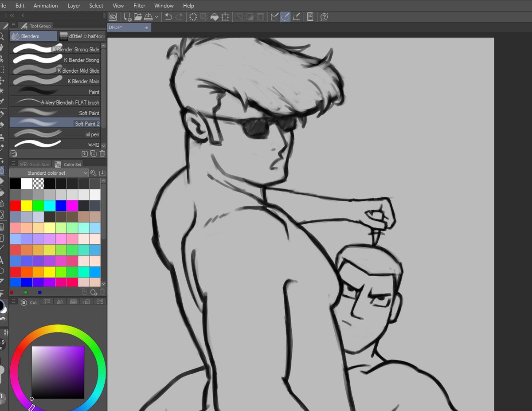Image resolution: width=532 pixels, height=411 pixels.
Task: Switch to Brush Size tab
Action: (x=35, y=164)
